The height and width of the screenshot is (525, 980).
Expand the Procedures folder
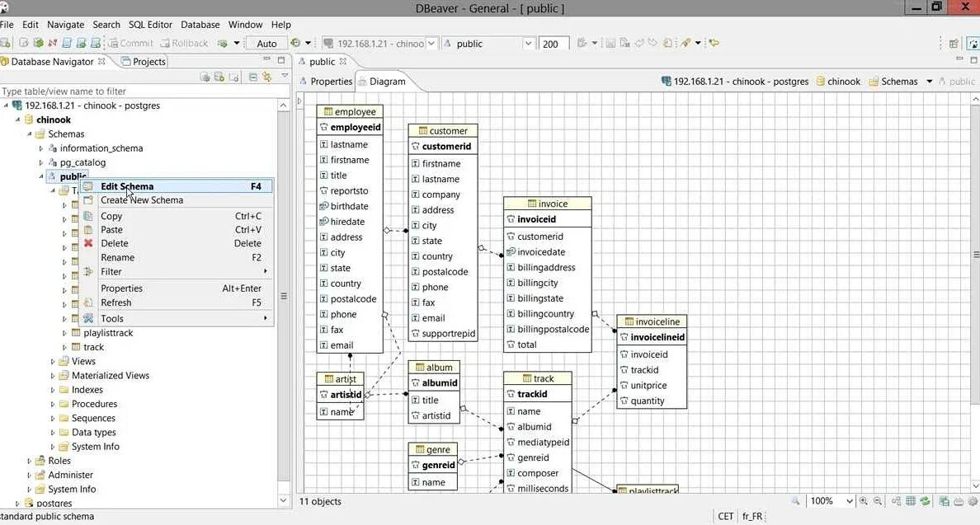point(53,405)
